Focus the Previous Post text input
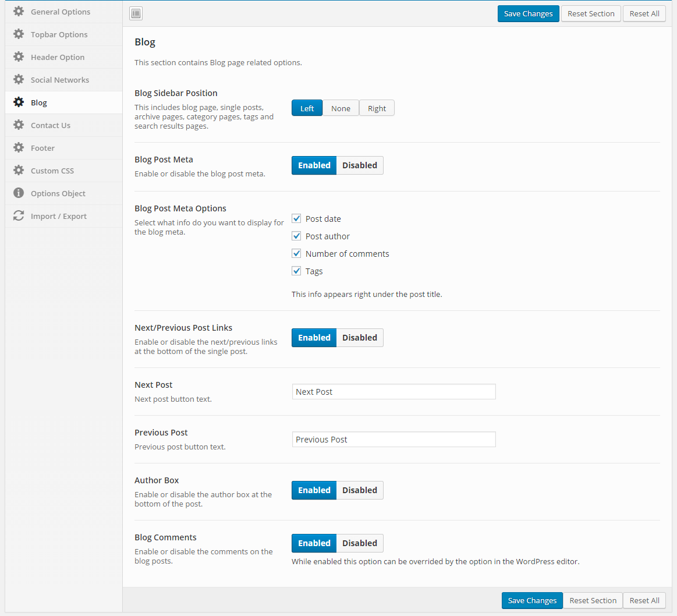This screenshot has width=677, height=616. 394,440
